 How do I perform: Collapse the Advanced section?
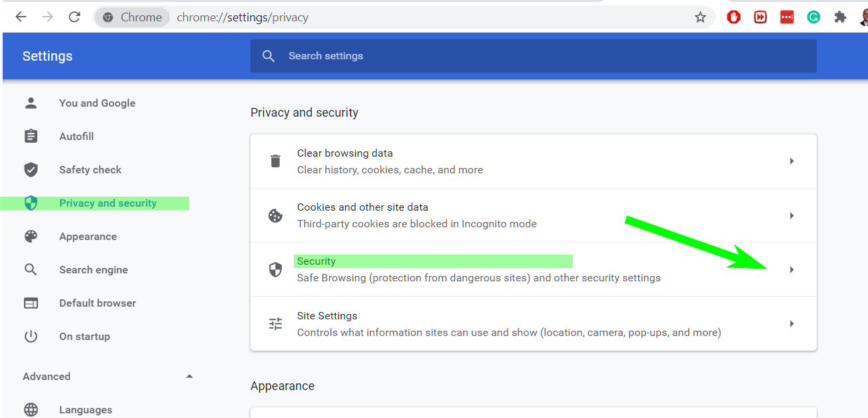(189, 376)
